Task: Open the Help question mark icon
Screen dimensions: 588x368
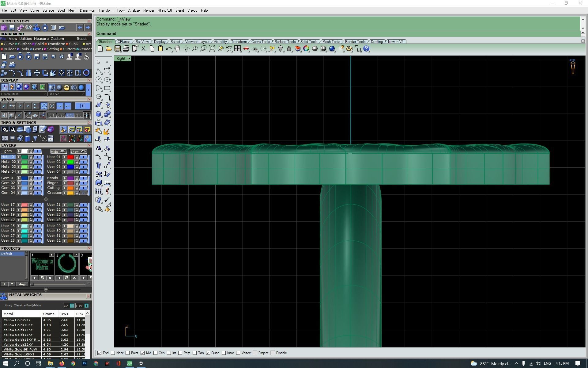Action: pos(366,49)
